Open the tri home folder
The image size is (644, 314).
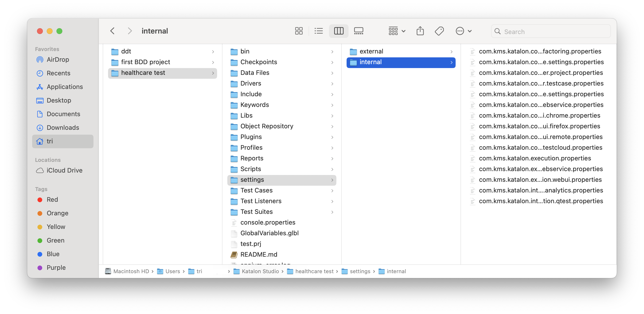pyautogui.click(x=50, y=141)
